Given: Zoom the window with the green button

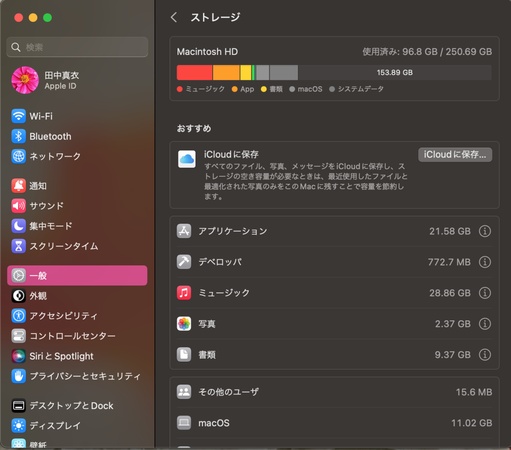Looking at the screenshot, I should 47,18.
